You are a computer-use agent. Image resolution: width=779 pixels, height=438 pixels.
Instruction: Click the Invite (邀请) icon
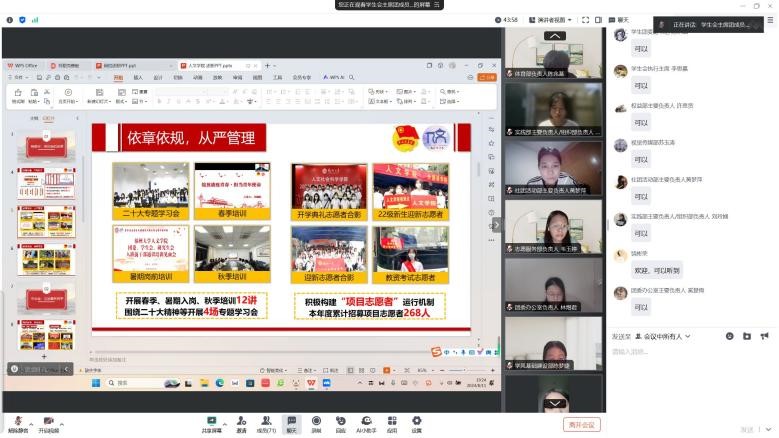241,423
